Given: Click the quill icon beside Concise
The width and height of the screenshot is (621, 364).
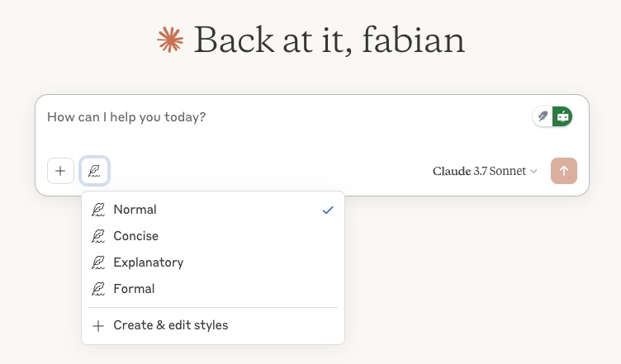Looking at the screenshot, I should (x=98, y=236).
